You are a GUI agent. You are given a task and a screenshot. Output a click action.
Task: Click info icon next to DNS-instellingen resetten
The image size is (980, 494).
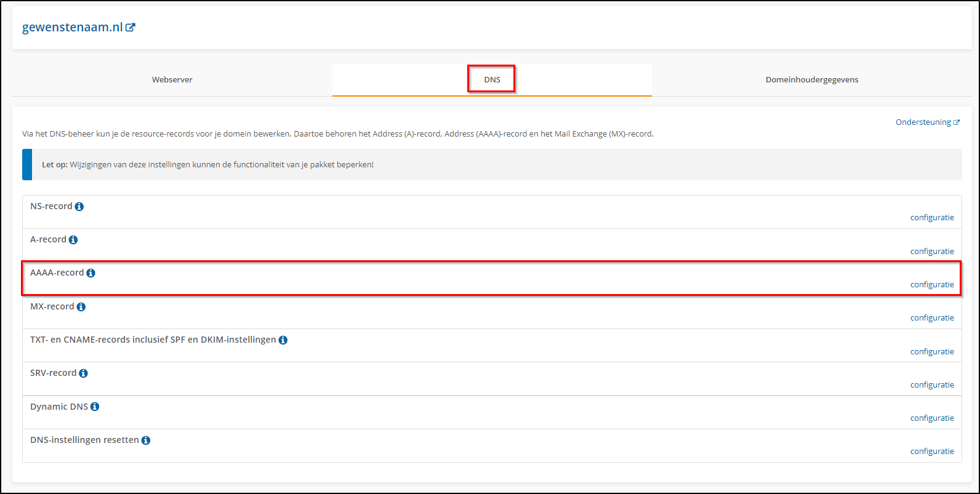146,440
